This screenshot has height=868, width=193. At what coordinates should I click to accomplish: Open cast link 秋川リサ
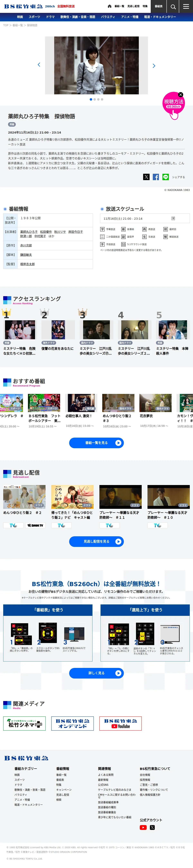[x=60, y=232]
